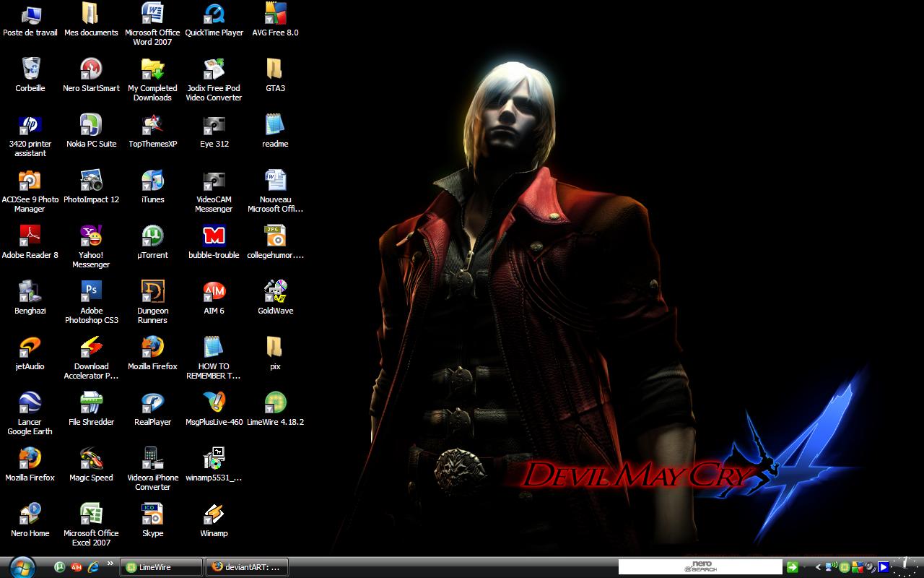Launch GoldWave audio editor
Image resolution: width=924 pixels, height=578 pixels.
(x=275, y=298)
